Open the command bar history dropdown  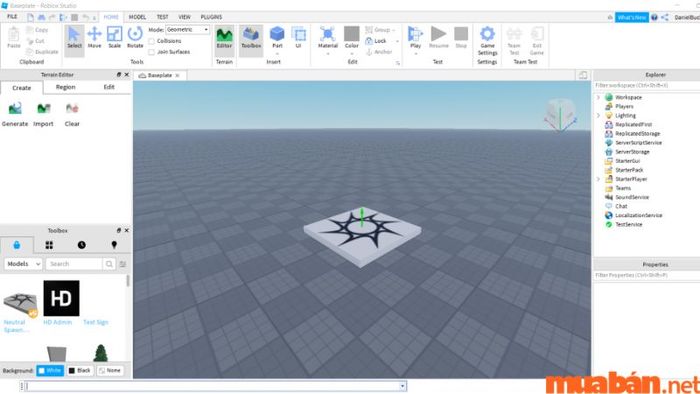(403, 386)
